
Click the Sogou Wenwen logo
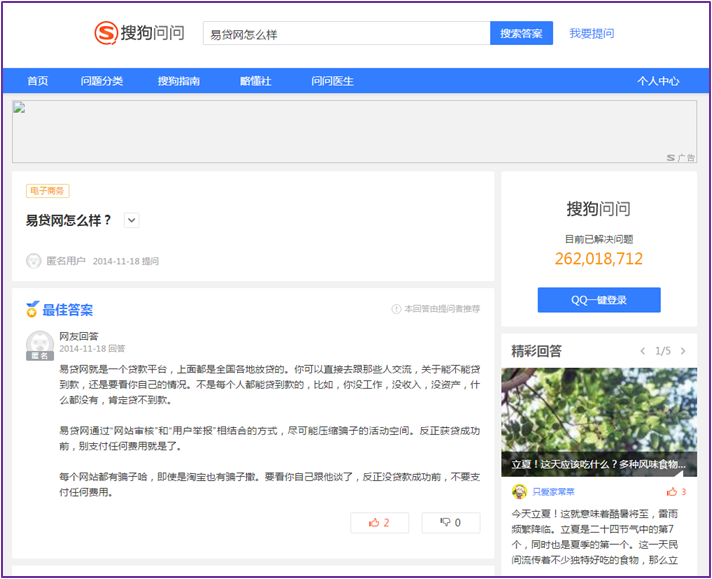139,33
